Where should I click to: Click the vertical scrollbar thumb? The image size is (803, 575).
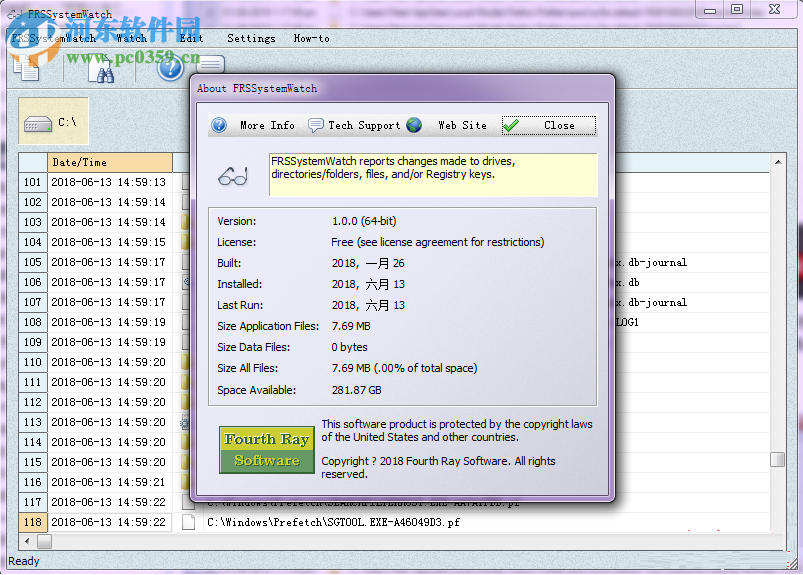coord(777,459)
